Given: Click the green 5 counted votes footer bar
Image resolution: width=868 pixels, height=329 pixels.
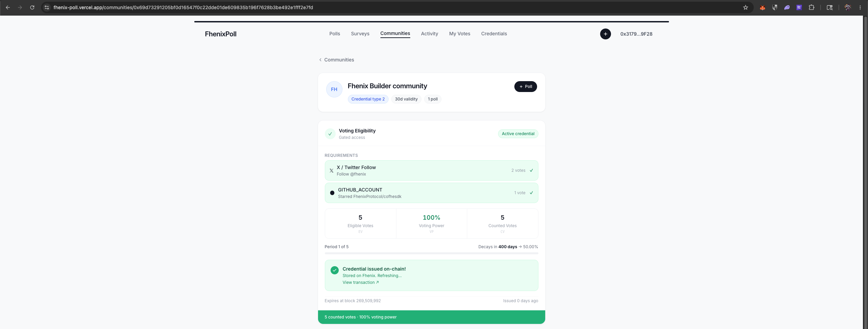Looking at the screenshot, I should coord(431,317).
